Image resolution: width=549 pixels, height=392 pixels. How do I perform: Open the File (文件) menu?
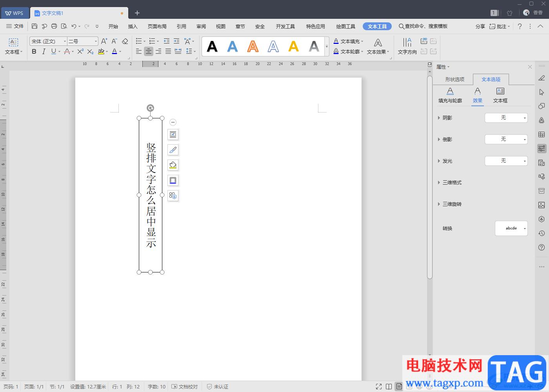click(x=15, y=26)
